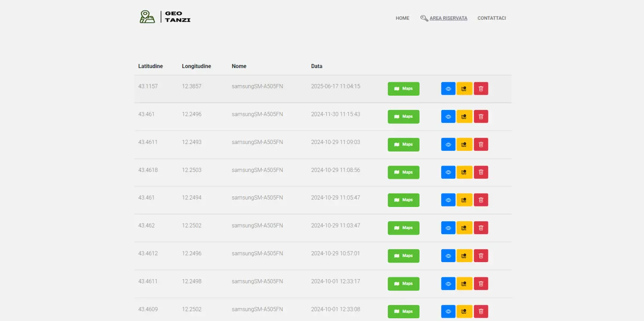View the 2024-11-30 record using the eye icon
Viewport: 644px width, 321px height.
pyautogui.click(x=448, y=117)
